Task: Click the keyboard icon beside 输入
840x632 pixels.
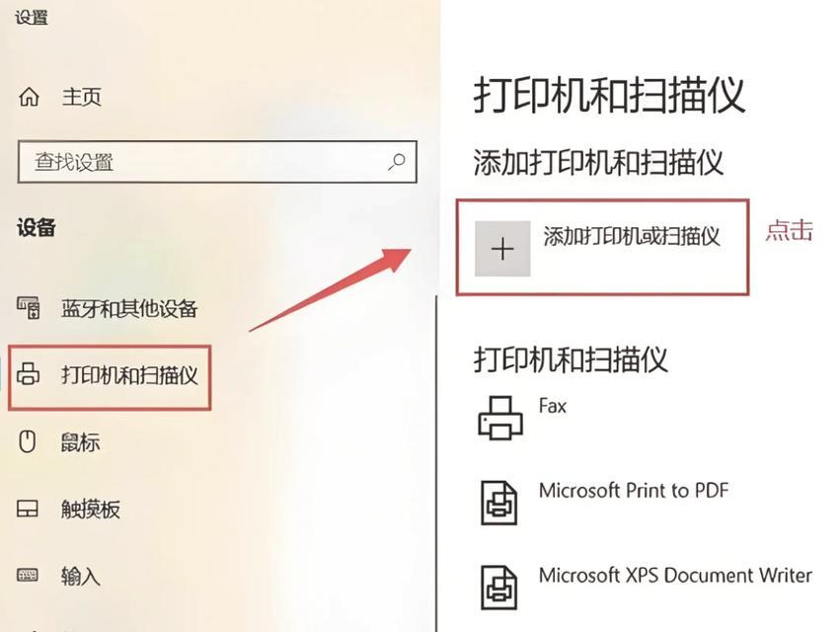Action: pos(28,576)
